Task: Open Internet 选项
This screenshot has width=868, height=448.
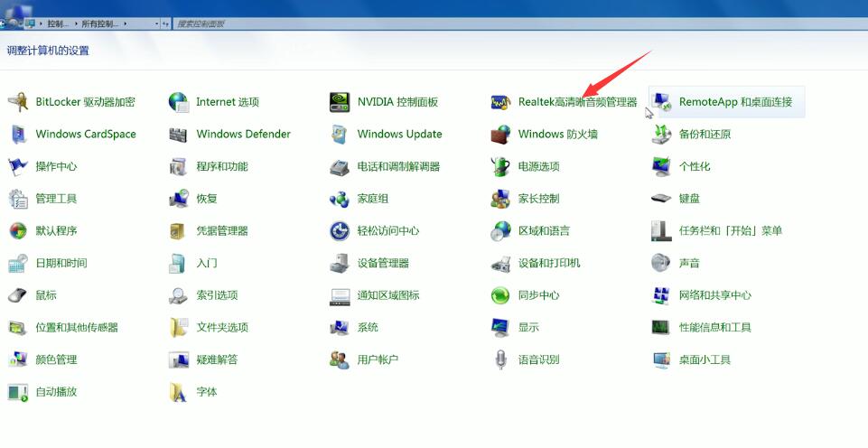Action: tap(214, 102)
